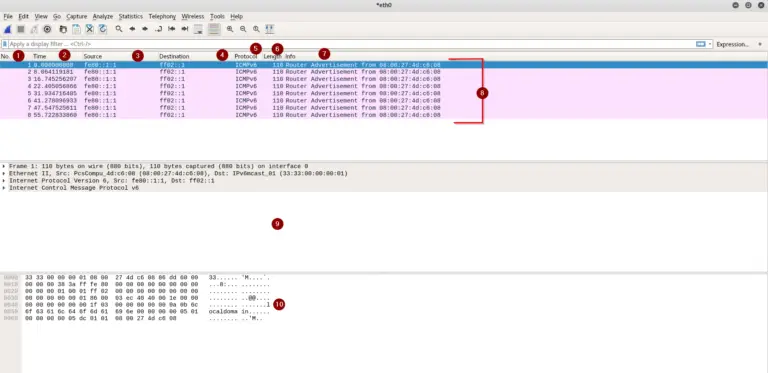Open the Tools menu
Image resolution: width=768 pixels, height=373 pixels.
tap(217, 16)
